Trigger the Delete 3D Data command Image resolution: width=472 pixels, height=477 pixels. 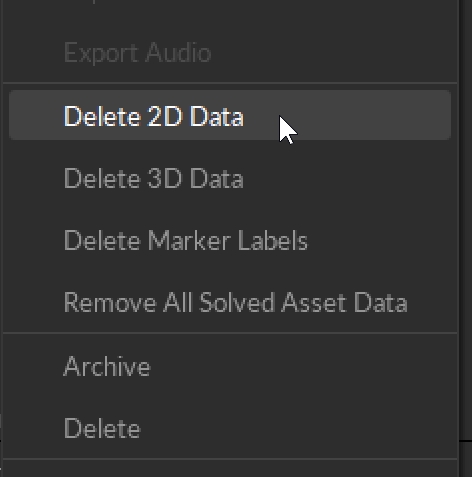pos(230,178)
